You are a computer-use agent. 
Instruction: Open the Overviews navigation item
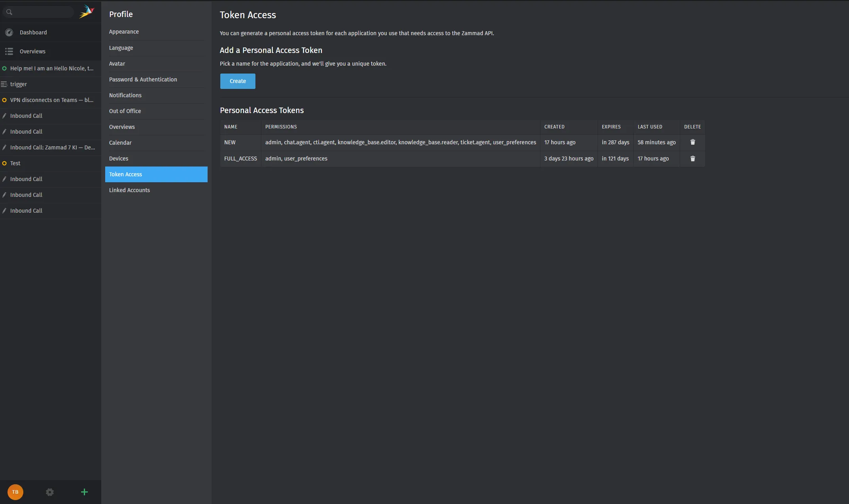coord(51,51)
